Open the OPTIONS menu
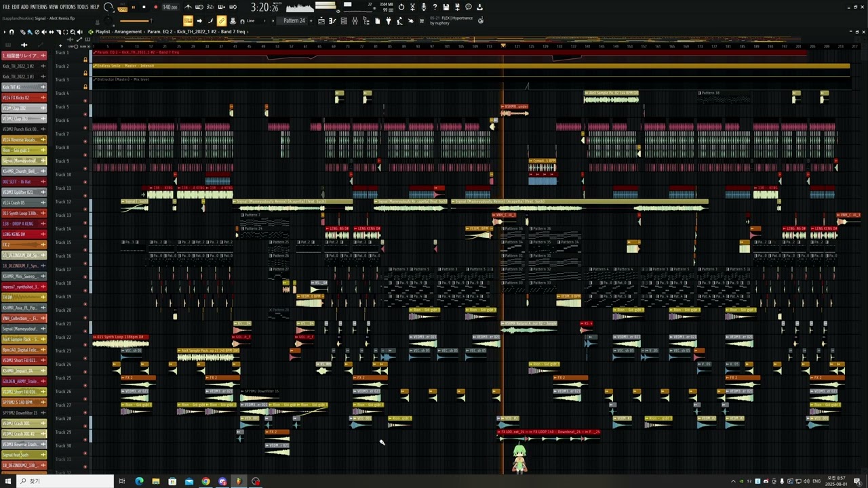This screenshot has height=488, width=868. point(68,7)
